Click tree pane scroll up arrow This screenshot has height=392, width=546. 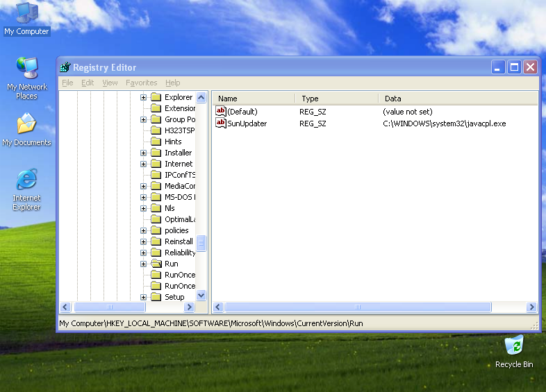click(x=201, y=97)
